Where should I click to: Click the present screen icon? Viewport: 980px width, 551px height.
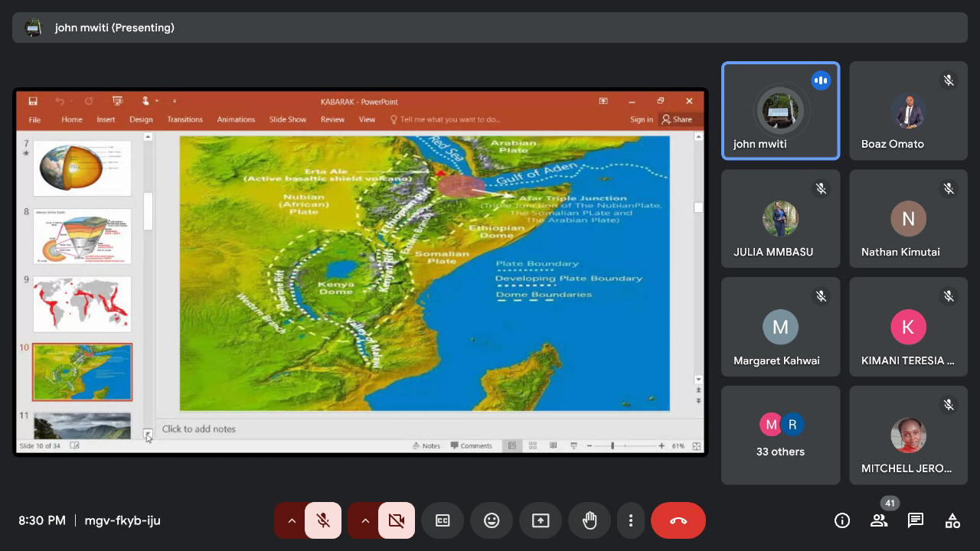(x=541, y=520)
